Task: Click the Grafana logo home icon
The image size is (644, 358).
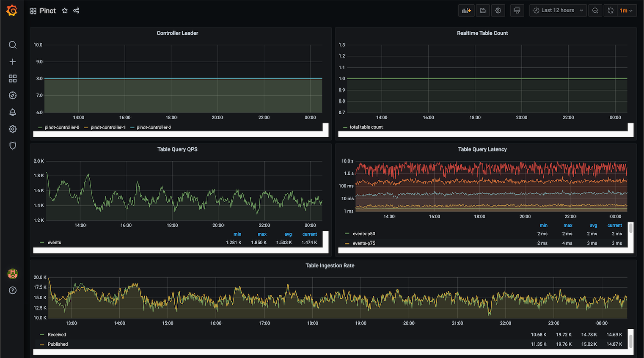Action: click(x=12, y=11)
